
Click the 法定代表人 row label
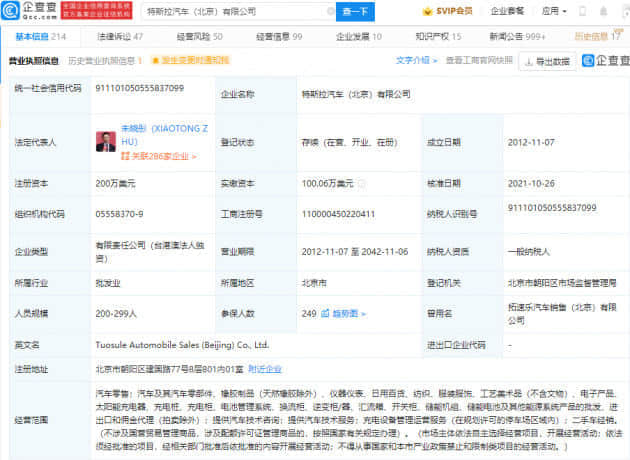[x=35, y=142]
